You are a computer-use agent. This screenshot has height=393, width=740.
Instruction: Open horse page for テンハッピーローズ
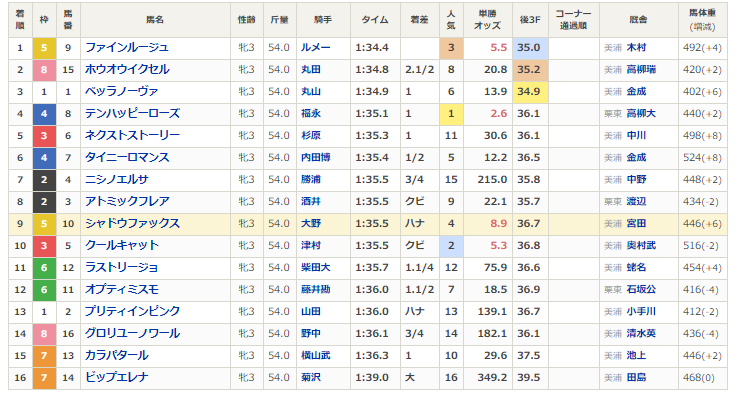pyautogui.click(x=133, y=114)
